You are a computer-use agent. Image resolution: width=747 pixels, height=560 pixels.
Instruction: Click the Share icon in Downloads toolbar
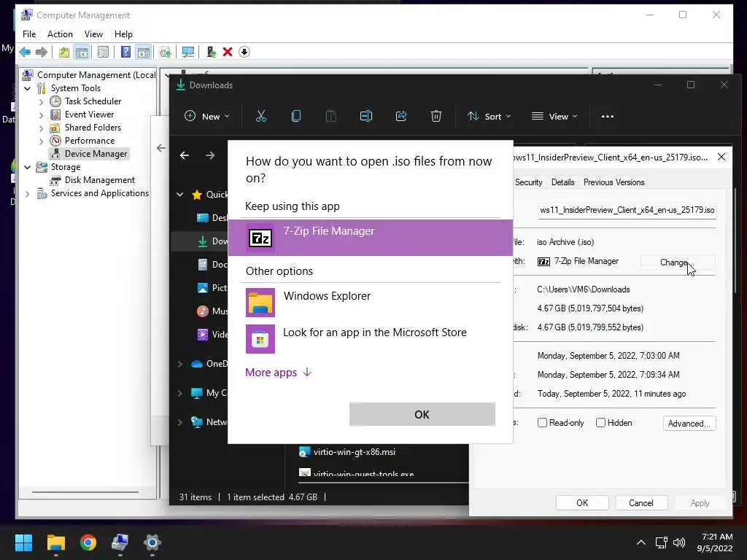click(x=401, y=116)
